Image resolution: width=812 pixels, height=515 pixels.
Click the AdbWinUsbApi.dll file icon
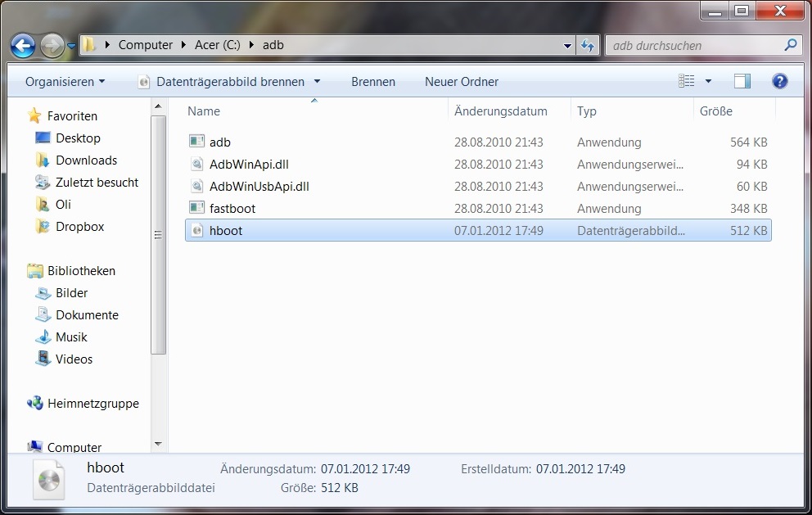tap(196, 186)
